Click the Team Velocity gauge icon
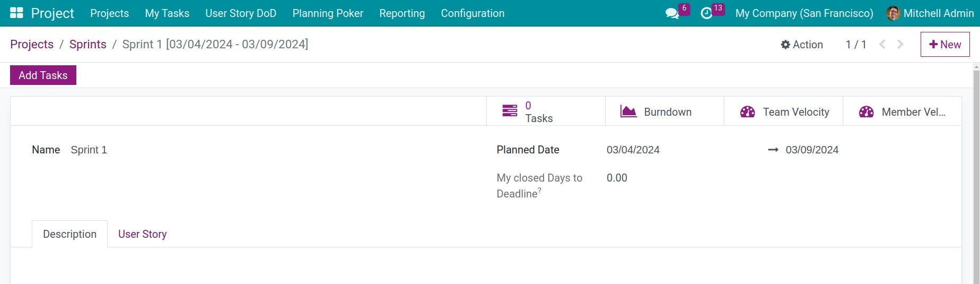 click(x=747, y=111)
